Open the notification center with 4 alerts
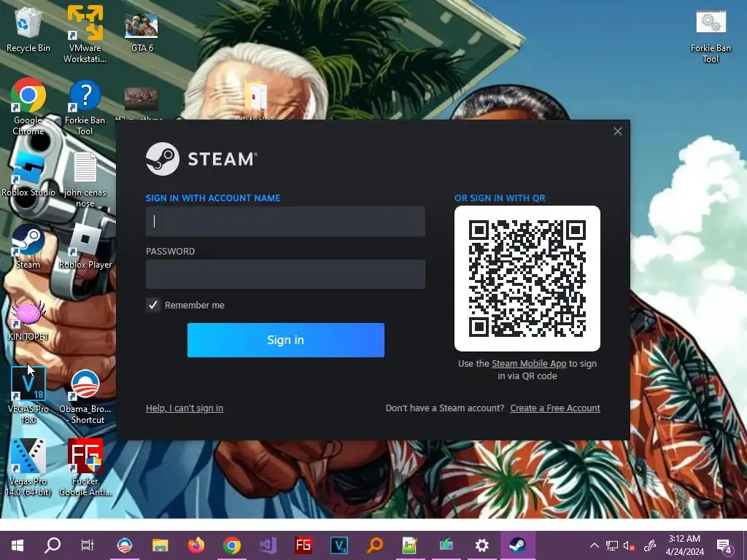The image size is (747, 560). 724,545
